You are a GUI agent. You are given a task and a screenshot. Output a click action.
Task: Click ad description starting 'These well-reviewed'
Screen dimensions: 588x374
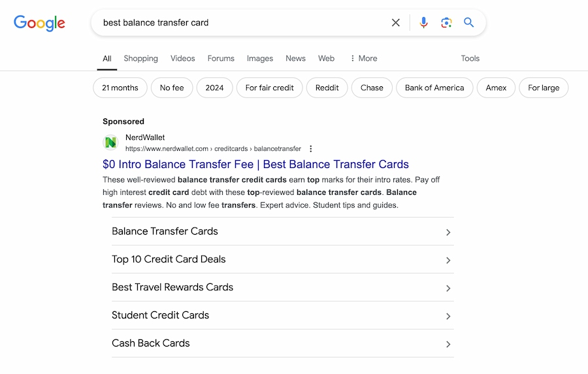point(271,192)
